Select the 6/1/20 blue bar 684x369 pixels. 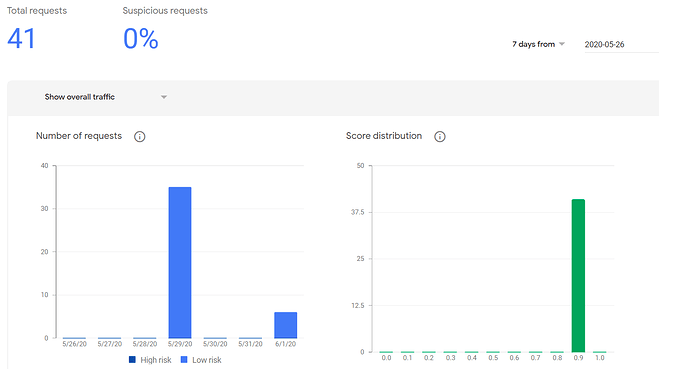(286, 325)
